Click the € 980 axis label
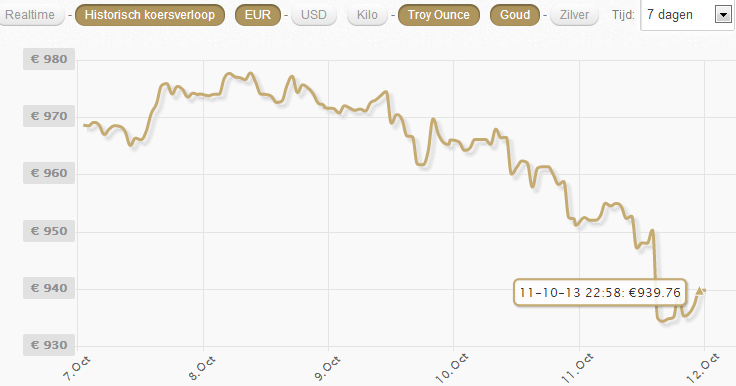The image size is (736, 386). point(49,59)
